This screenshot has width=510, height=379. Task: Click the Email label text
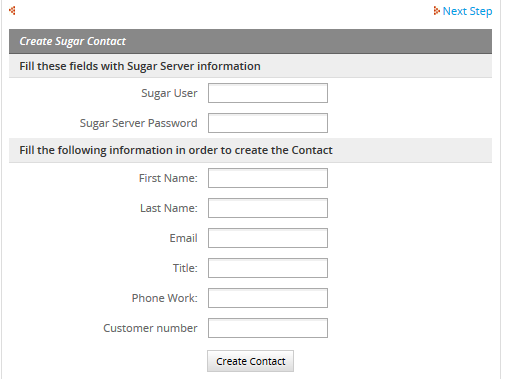pos(183,238)
